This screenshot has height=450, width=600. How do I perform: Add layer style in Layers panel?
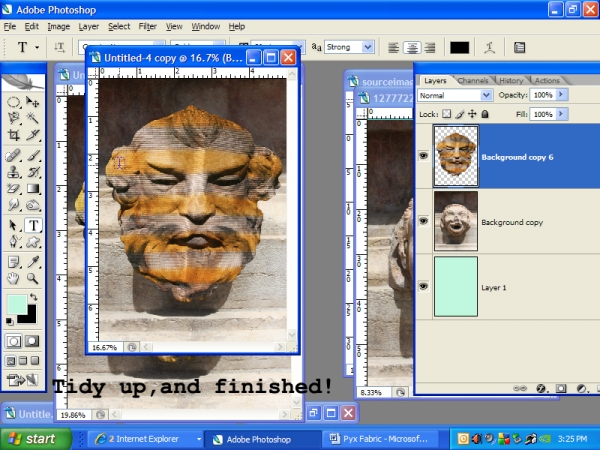pyautogui.click(x=541, y=388)
